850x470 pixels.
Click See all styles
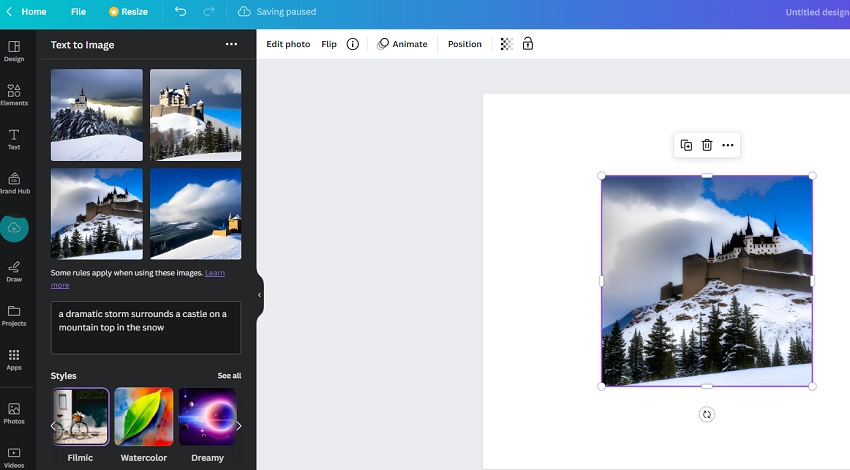[229, 376]
